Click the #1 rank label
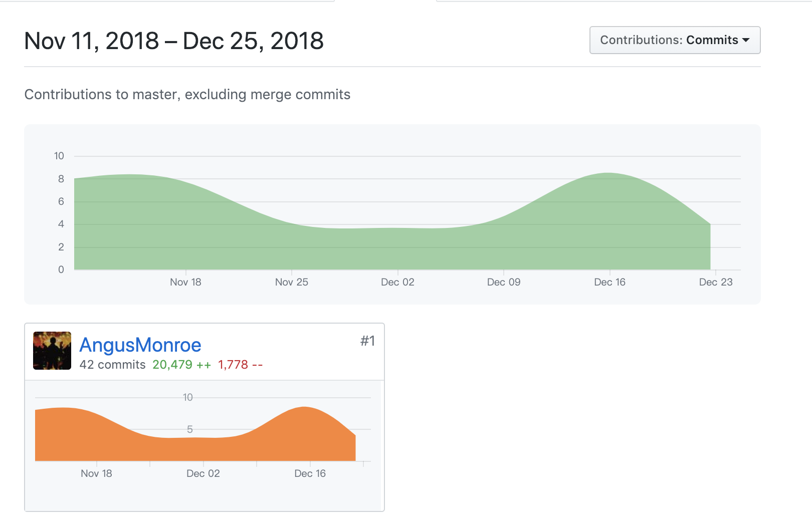812x529 pixels. click(x=367, y=341)
